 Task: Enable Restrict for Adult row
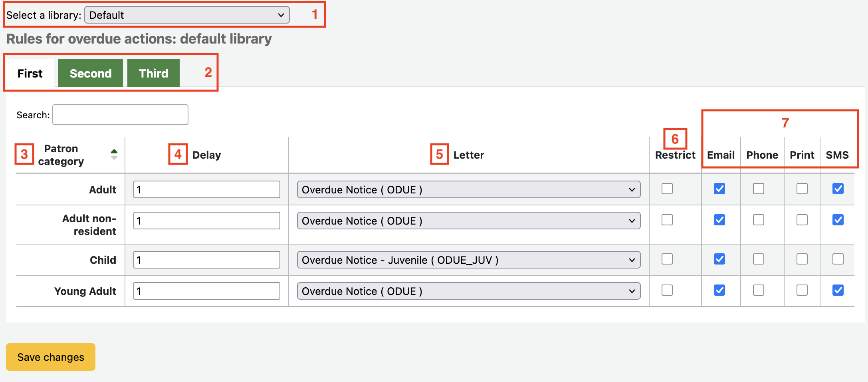click(667, 189)
